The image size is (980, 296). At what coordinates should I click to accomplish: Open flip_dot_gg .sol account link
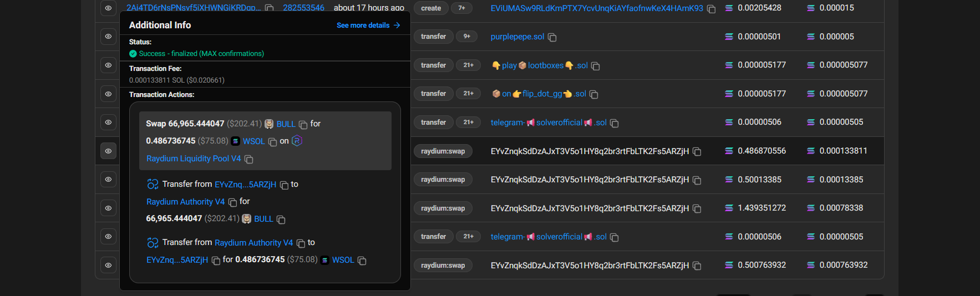pyautogui.click(x=539, y=94)
